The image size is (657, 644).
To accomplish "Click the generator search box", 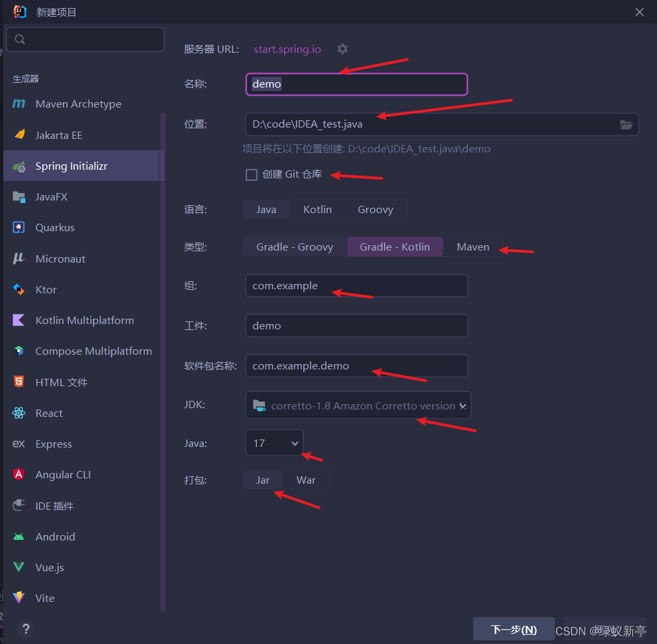I will 85,39.
